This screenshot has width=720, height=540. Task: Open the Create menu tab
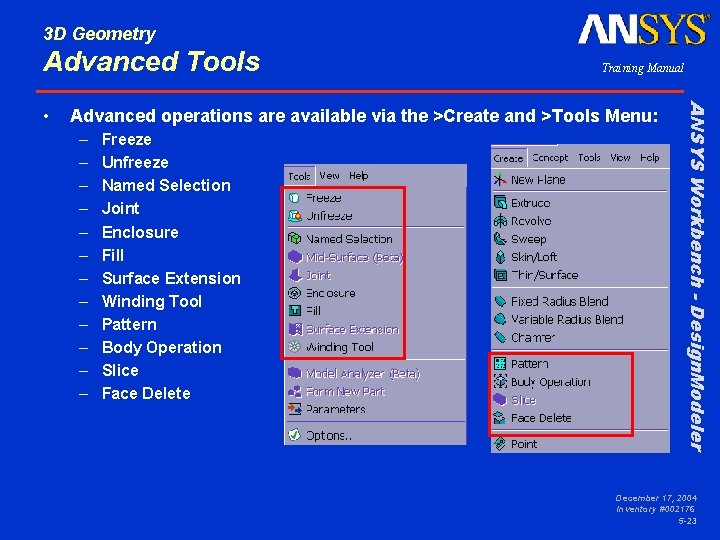point(508,158)
